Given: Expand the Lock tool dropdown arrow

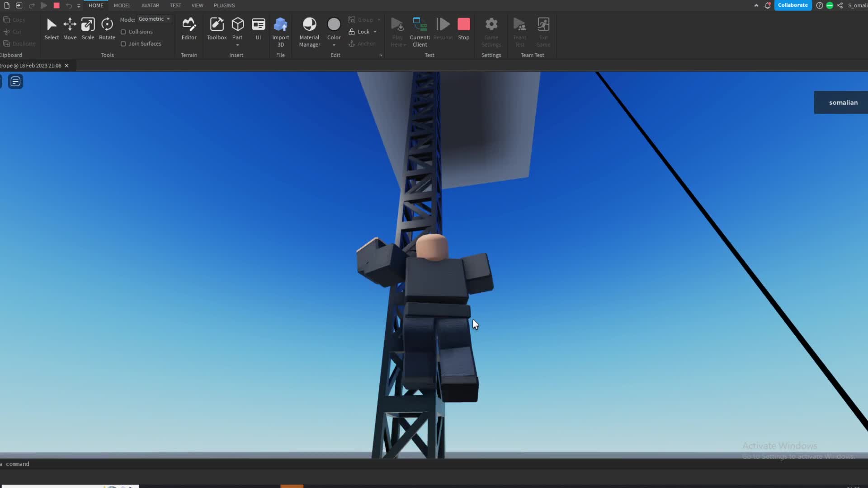Looking at the screenshot, I should point(375,32).
